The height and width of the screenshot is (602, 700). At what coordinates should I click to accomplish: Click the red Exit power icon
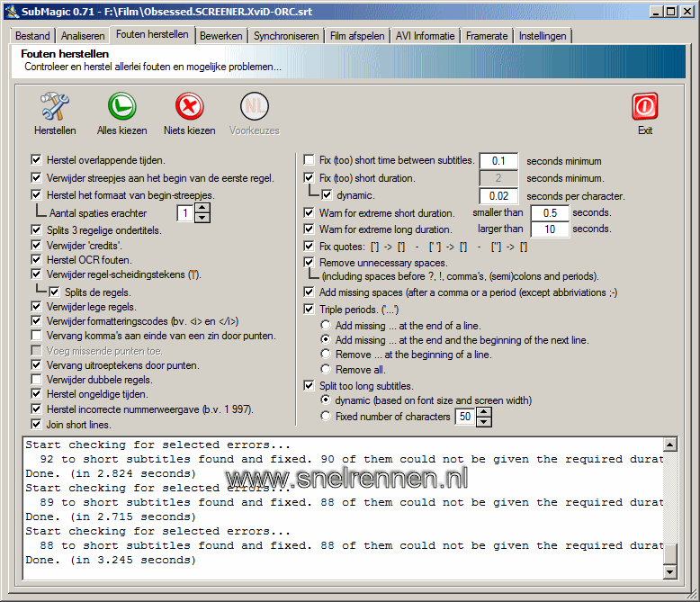(644, 106)
